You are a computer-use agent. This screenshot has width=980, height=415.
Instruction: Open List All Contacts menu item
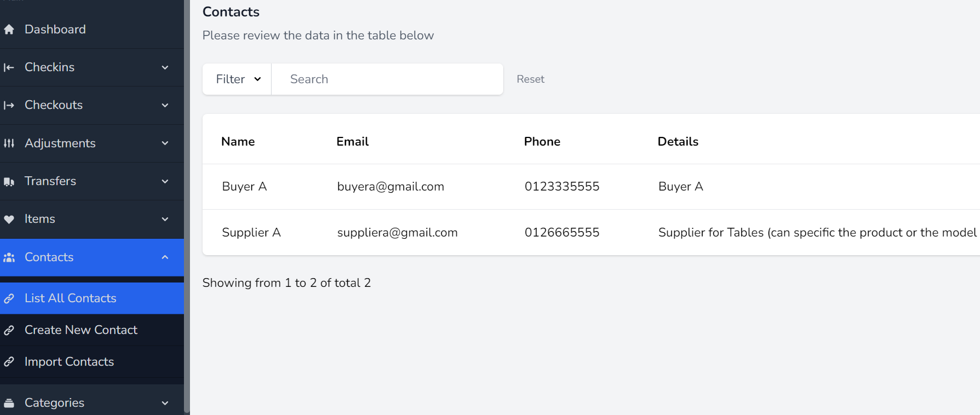point(71,298)
